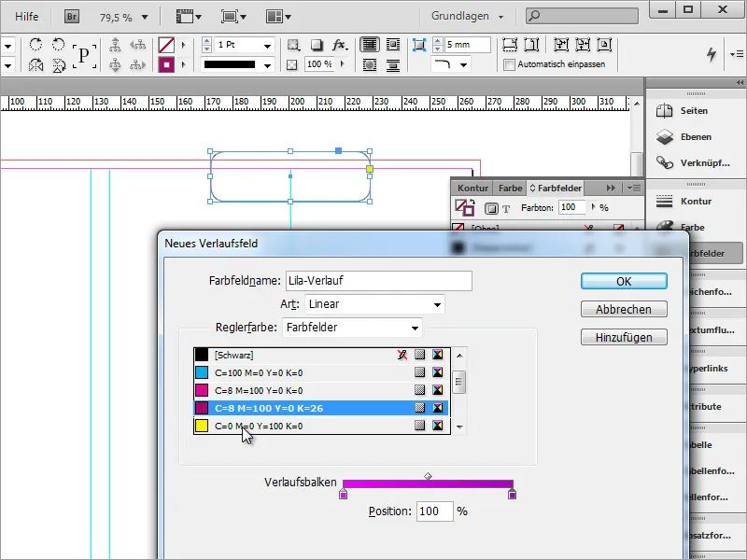Click the drop shadow icon
Image resolution: width=747 pixels, height=560 pixels.
coord(317,45)
